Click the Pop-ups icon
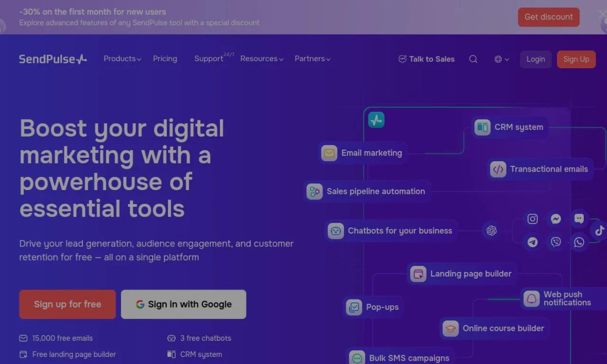This screenshot has height=364, width=607. pyautogui.click(x=354, y=307)
